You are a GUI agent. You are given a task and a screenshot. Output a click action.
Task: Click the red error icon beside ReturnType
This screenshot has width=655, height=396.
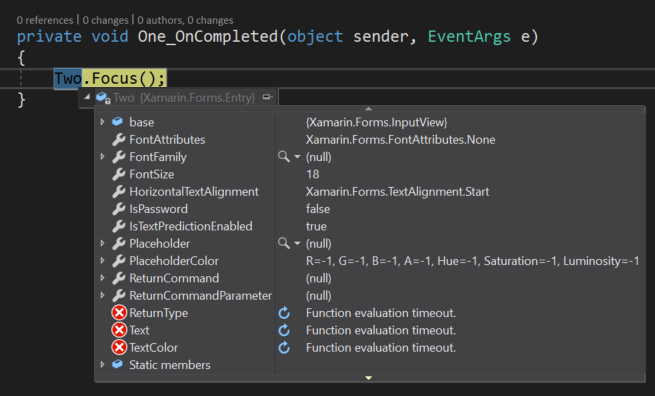click(x=119, y=312)
